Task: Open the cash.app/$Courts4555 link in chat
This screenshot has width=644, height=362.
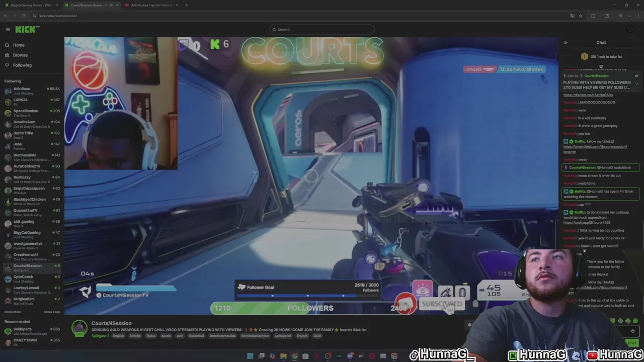Action: (x=587, y=223)
